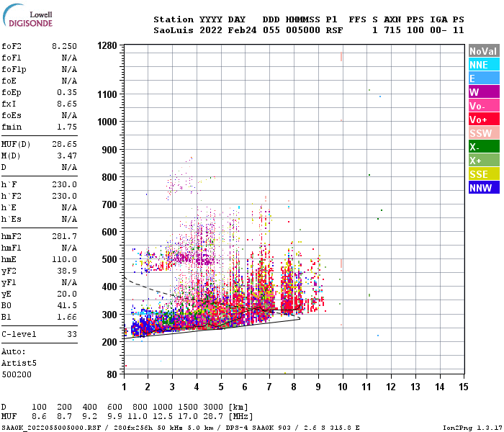Click the MUF 28.7 value for 3000 km
Screen dimensions: 504x432
click(213, 416)
